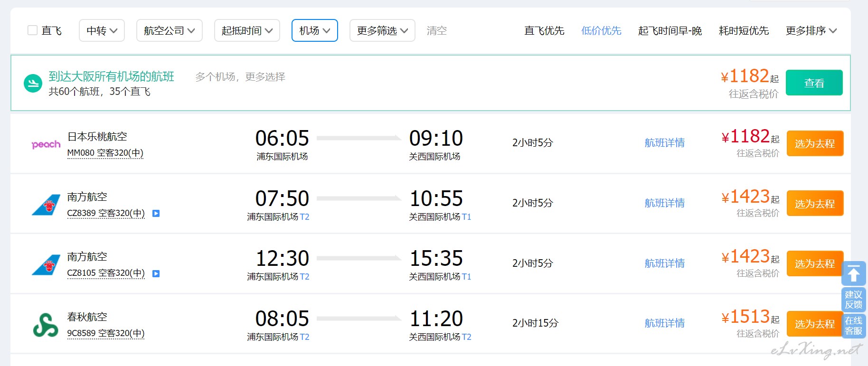The height and width of the screenshot is (366, 868).
Task: Click the green 查看 button
Action: coord(814,83)
